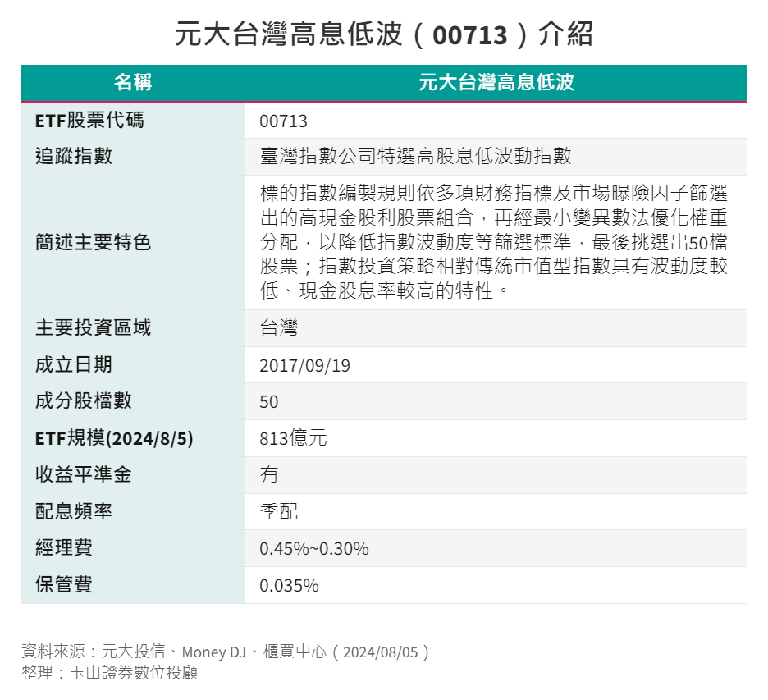Click the value 0.035%
Screen dimensions: 768x700
click(x=289, y=585)
